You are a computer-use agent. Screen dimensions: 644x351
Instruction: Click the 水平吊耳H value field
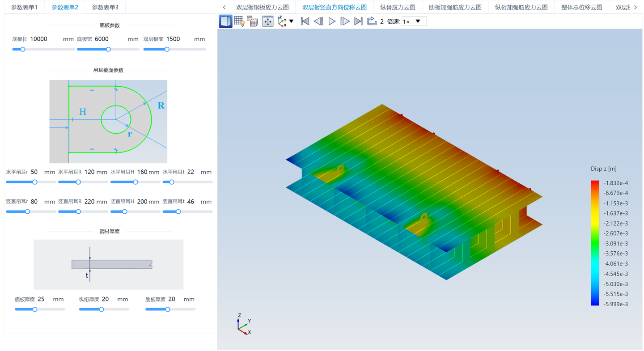(142, 172)
